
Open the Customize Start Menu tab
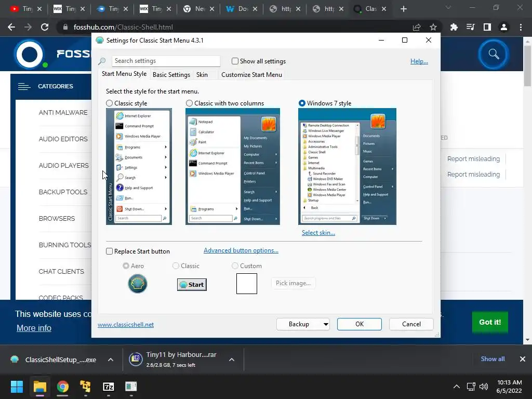pos(251,75)
